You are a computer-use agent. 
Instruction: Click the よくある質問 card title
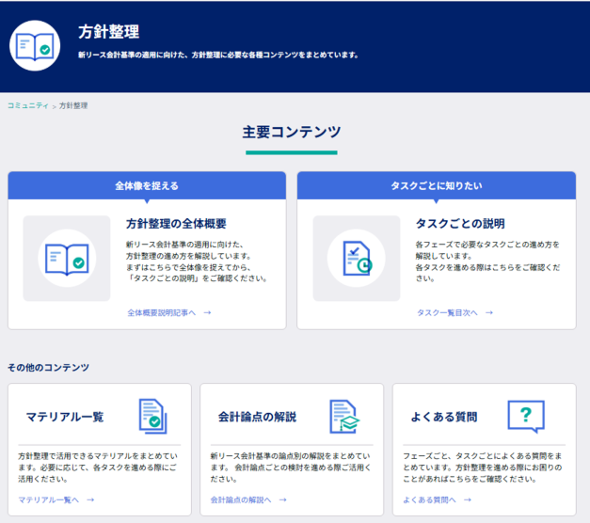pyautogui.click(x=444, y=417)
